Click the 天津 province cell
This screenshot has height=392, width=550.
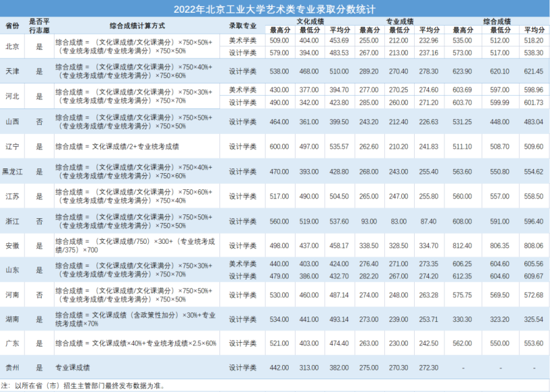(12, 71)
